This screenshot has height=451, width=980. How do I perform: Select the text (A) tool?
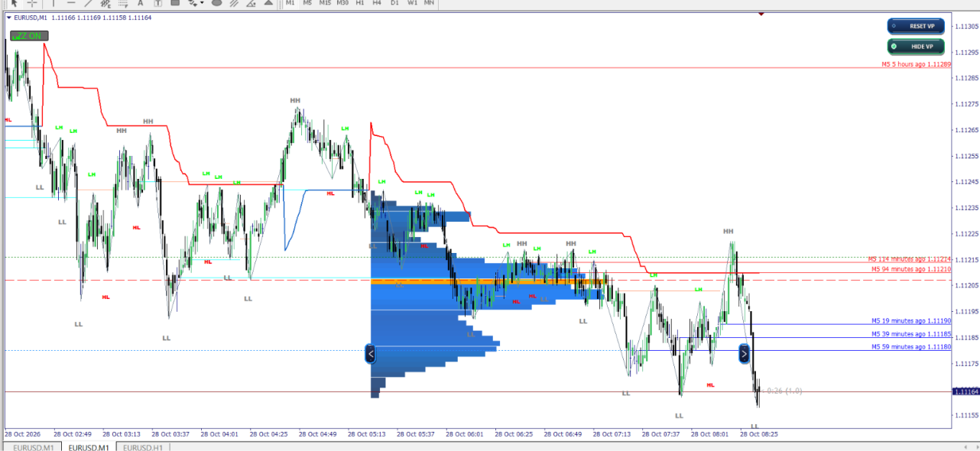141,3
